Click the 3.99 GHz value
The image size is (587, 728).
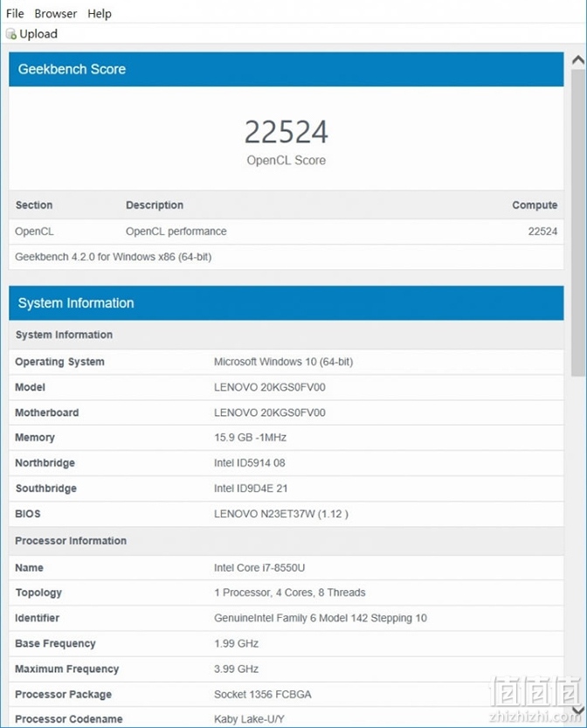[236, 669]
